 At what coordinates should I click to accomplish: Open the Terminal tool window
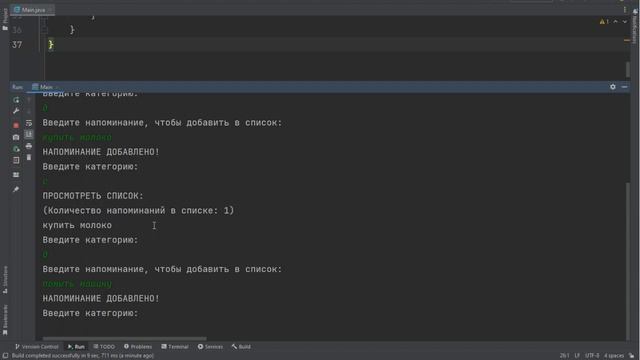175,347
